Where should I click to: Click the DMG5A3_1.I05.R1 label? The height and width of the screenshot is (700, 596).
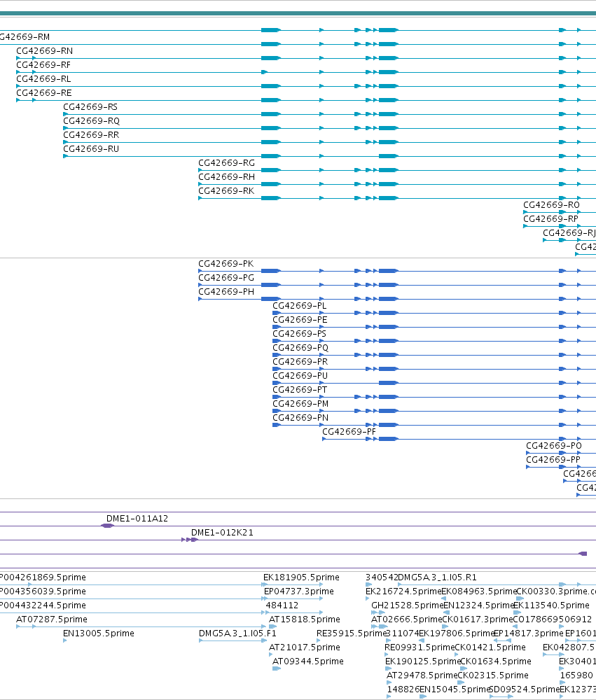pyautogui.click(x=437, y=577)
